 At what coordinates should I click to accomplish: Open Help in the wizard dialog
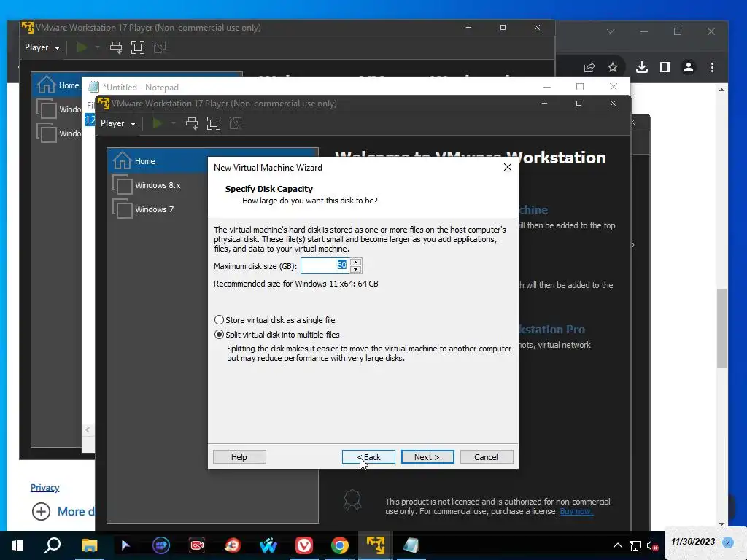coord(239,457)
